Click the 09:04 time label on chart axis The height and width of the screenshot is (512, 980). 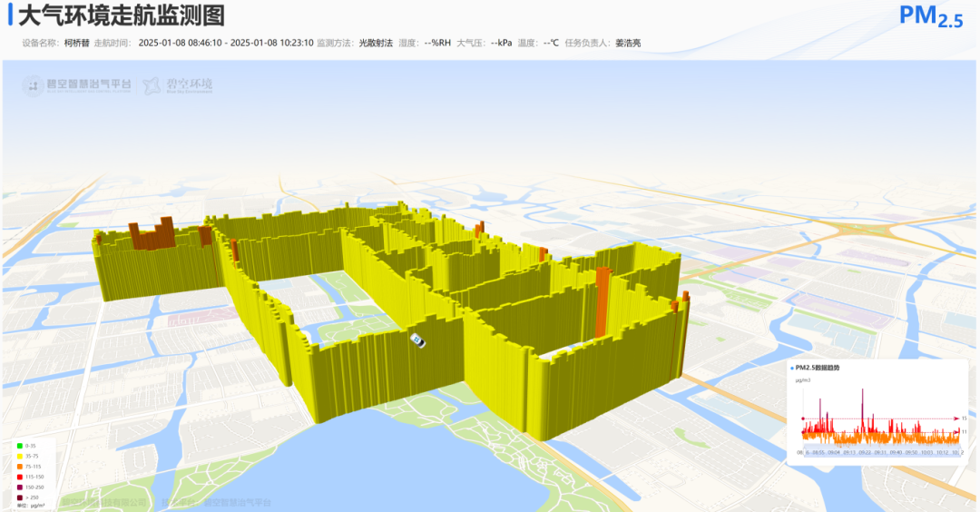[x=834, y=453]
